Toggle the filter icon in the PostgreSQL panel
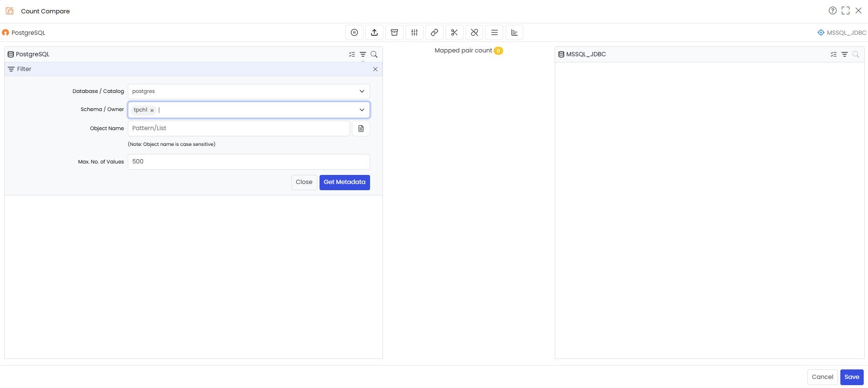Image resolution: width=868 pixels, height=388 pixels. [363, 54]
